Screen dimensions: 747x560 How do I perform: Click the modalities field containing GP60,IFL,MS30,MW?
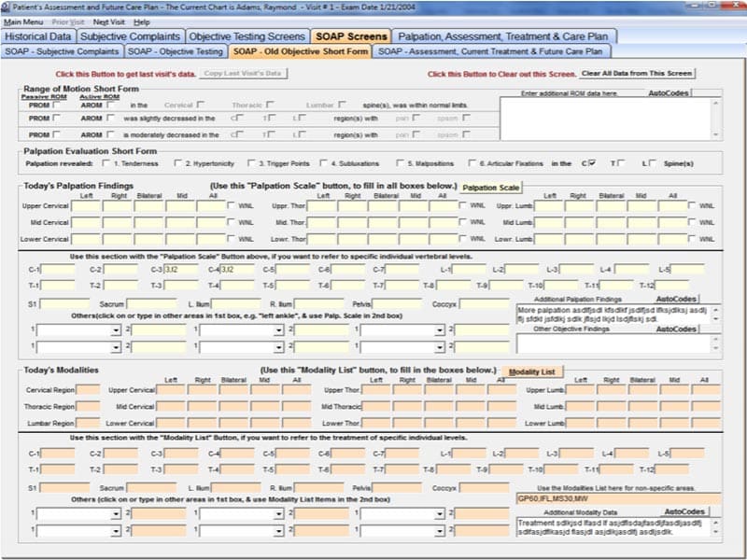[x=619, y=499]
